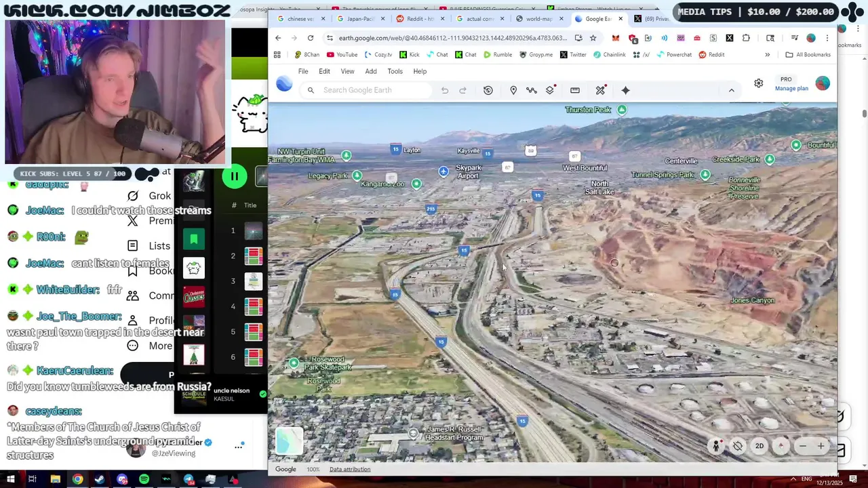Open the Edit menu

pos(324,71)
